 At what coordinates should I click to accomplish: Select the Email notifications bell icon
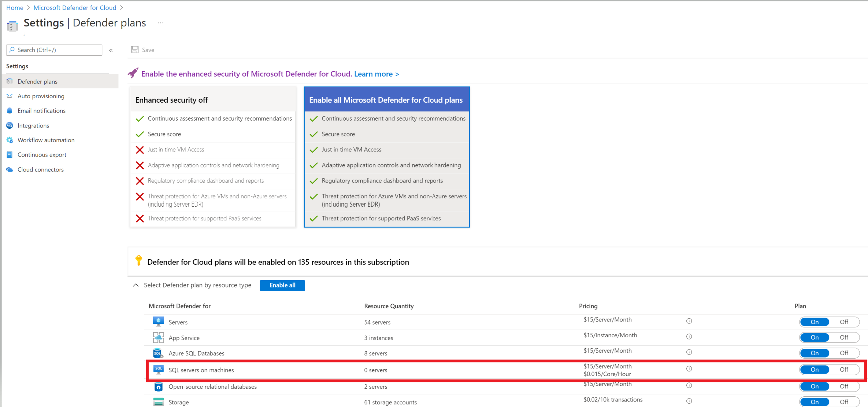[10, 110]
